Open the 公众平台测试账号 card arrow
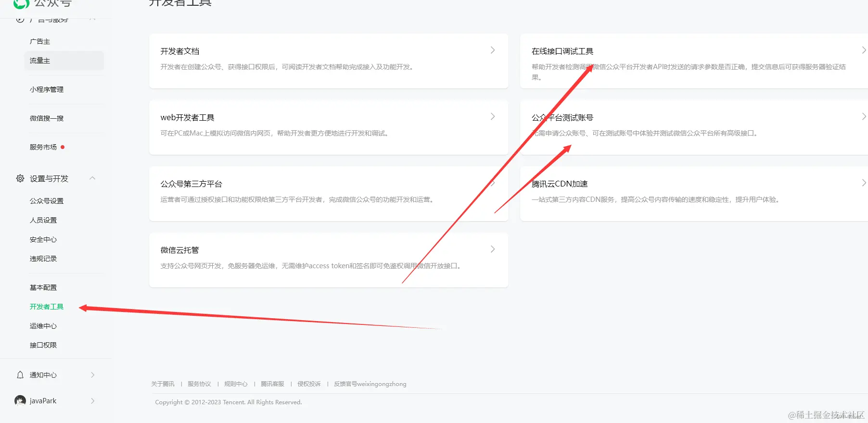This screenshot has height=423, width=868. pos(864,116)
